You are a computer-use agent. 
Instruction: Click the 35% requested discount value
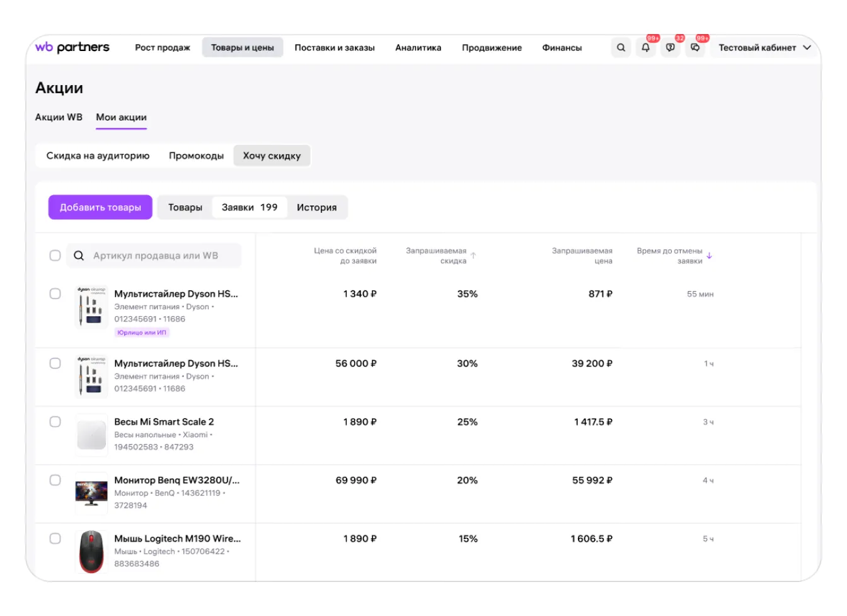468,294
